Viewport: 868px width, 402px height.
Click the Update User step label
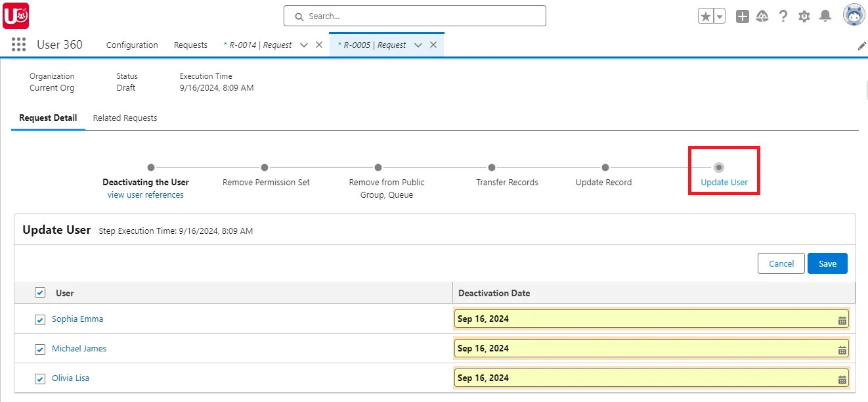click(x=724, y=182)
